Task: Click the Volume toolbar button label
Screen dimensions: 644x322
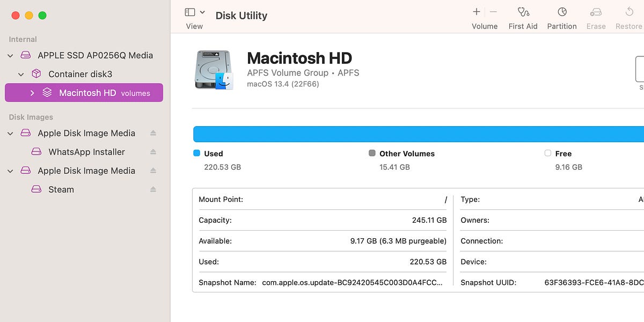Action: (x=484, y=26)
